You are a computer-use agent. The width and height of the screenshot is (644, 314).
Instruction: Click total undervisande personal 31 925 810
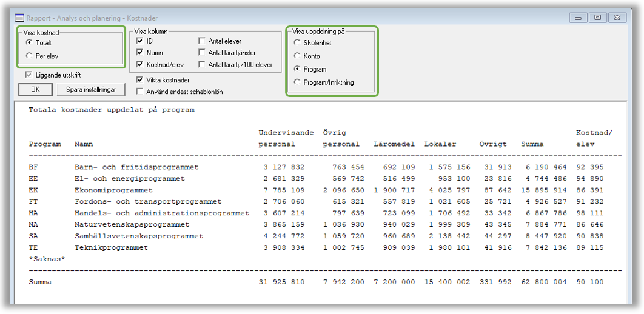pos(281,282)
